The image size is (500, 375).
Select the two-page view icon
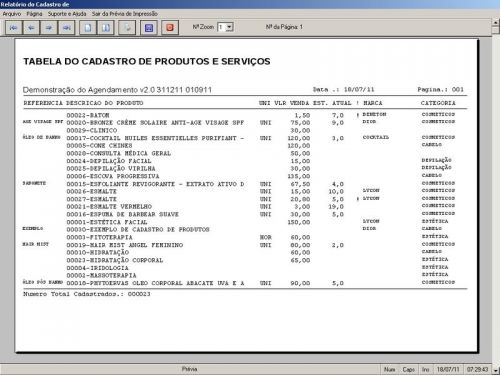pyautogui.click(x=106, y=28)
